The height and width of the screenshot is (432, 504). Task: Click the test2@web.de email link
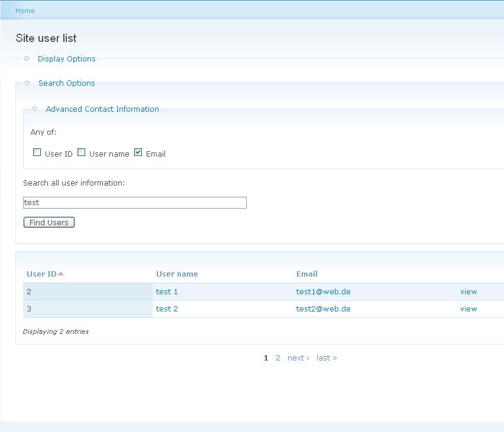(x=323, y=308)
